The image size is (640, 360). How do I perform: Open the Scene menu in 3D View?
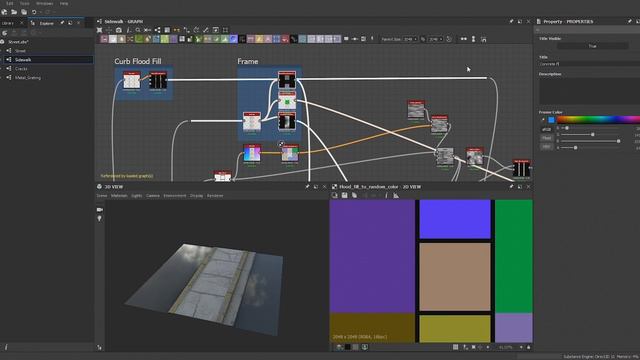[102, 196]
